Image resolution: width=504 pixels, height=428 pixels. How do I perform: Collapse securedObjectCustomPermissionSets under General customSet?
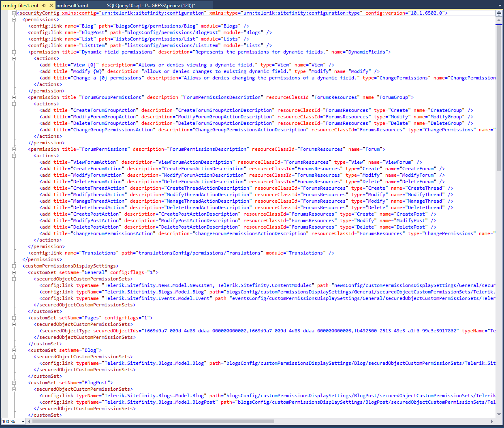pos(14,279)
